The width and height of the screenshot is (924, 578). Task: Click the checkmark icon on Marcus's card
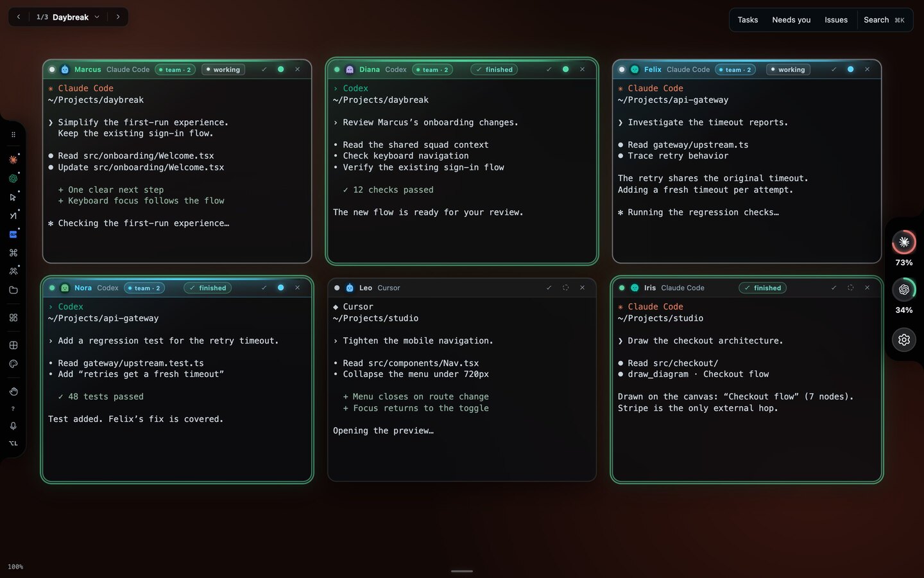264,69
